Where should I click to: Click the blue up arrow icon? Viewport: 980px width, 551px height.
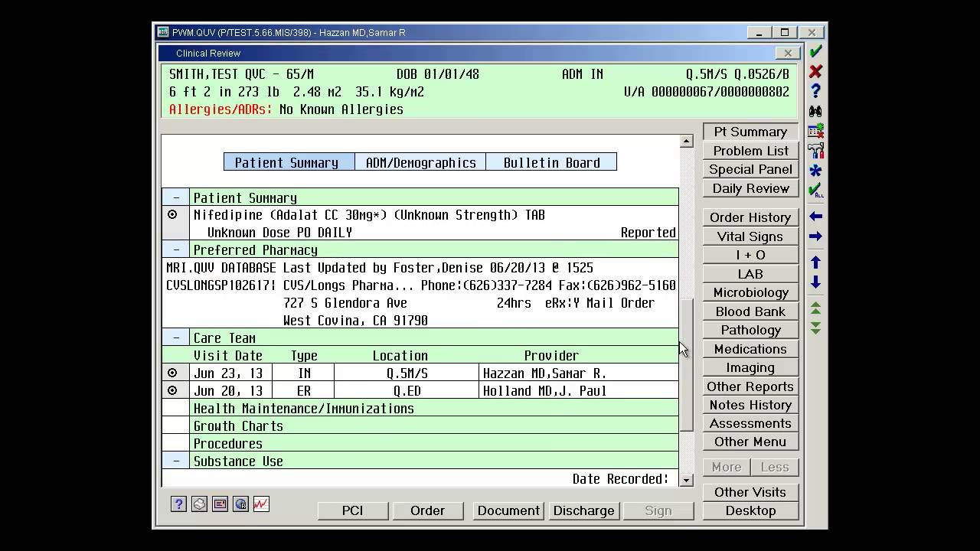(816, 262)
